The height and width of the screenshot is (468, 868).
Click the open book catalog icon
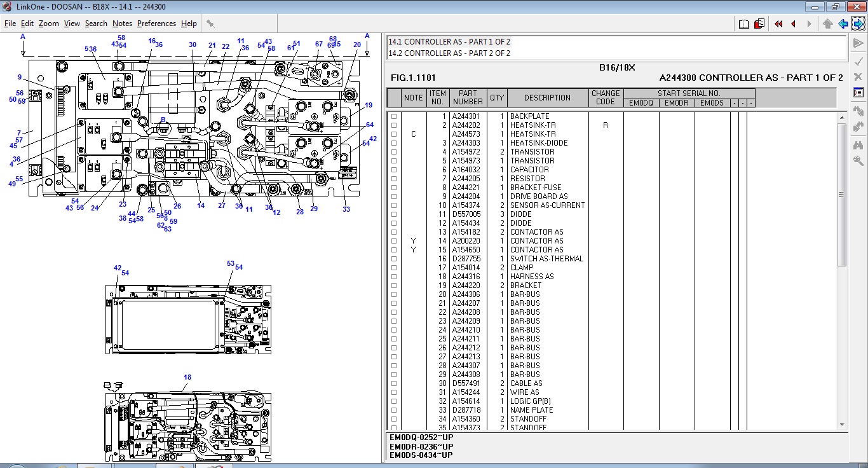[x=743, y=23]
